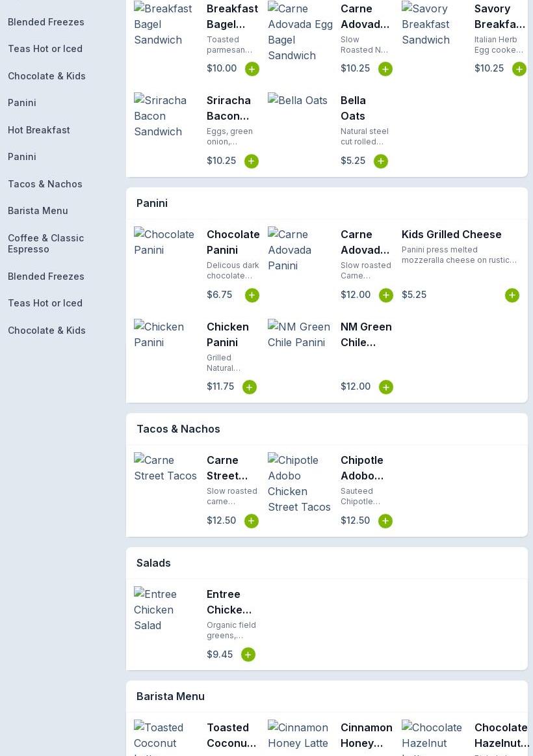The image size is (533, 756).
Task: Jump to Hot Breakfast category
Action: 38,129
